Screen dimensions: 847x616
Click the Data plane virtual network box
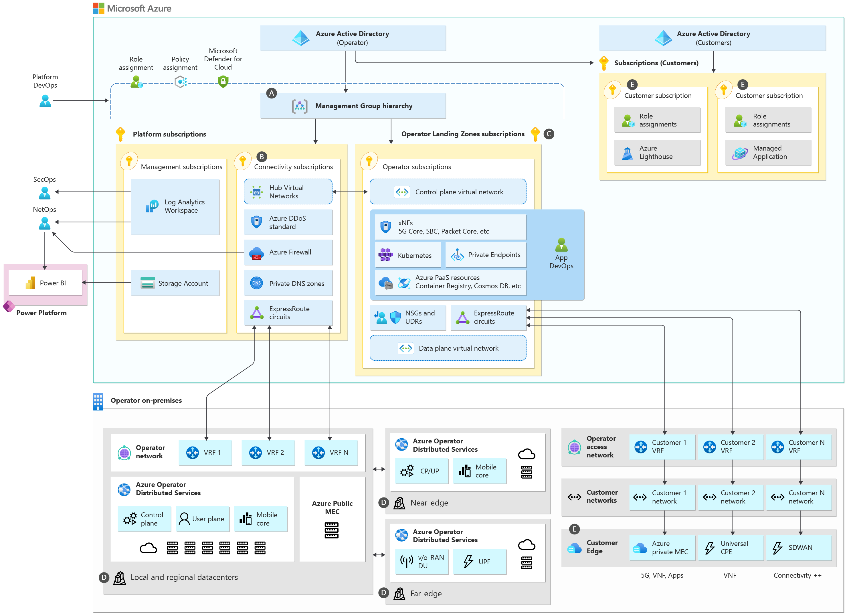tap(448, 348)
